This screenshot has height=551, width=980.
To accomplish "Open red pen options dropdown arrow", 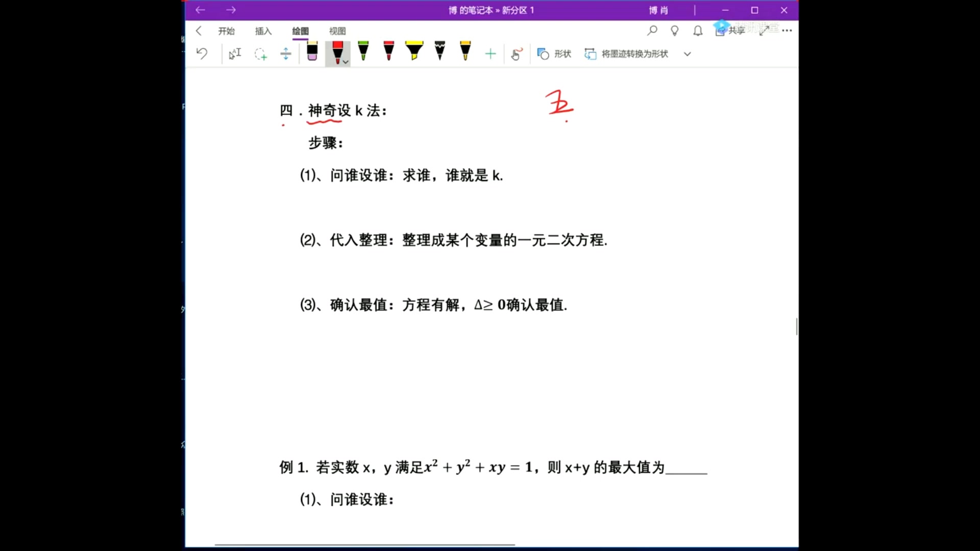I will [x=346, y=62].
